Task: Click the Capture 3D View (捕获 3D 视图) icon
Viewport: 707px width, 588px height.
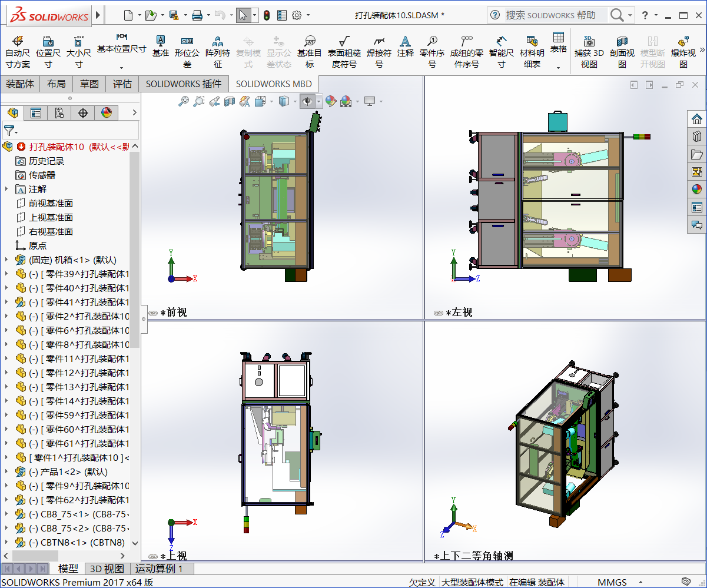Action: (589, 51)
